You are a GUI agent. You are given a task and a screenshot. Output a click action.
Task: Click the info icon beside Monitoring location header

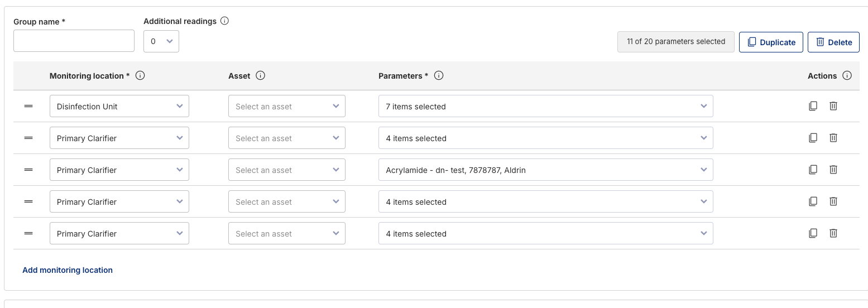140,76
